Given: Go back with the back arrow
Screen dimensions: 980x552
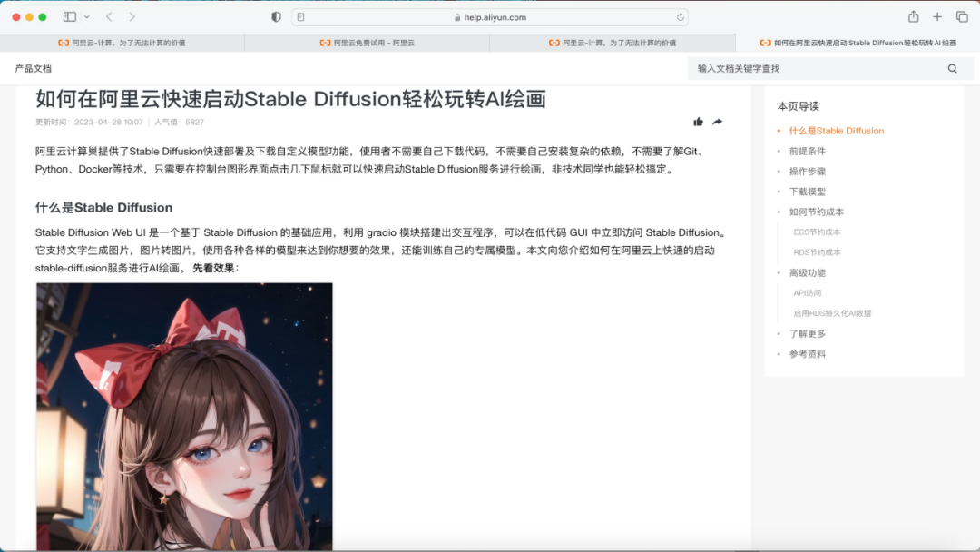Looking at the screenshot, I should click(x=109, y=17).
